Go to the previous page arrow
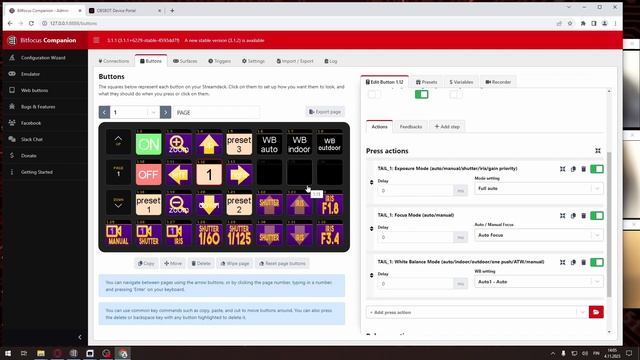Screen dimensions: 640x360 pyautogui.click(x=104, y=112)
